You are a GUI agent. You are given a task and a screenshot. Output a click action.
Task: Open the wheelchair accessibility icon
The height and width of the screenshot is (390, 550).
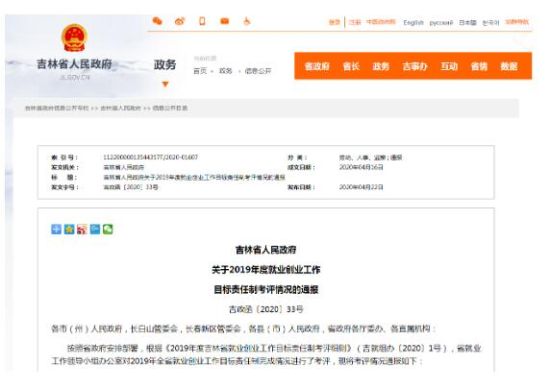[x=247, y=21]
